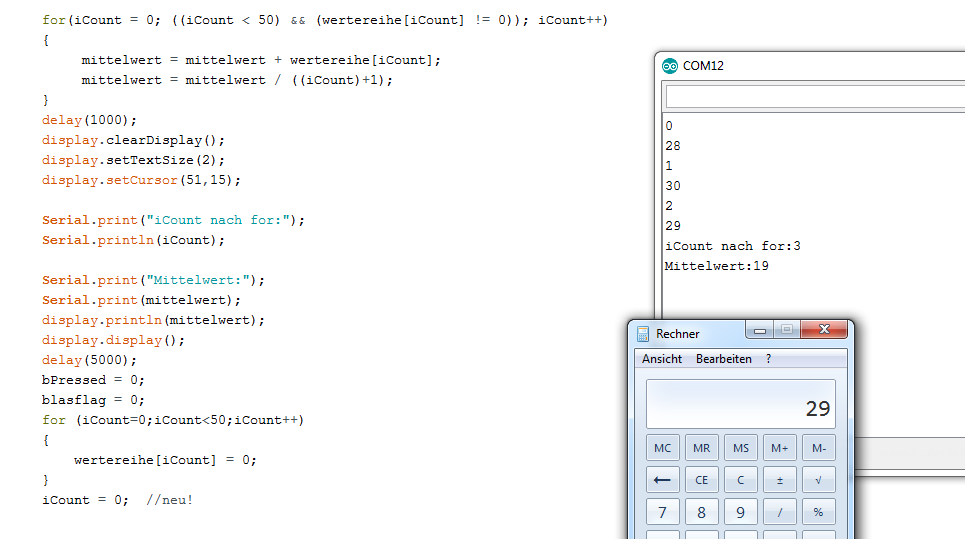Image resolution: width=965 pixels, height=539 pixels.
Task: Click the code line 'display.clearDisplay();'
Action: coord(133,140)
